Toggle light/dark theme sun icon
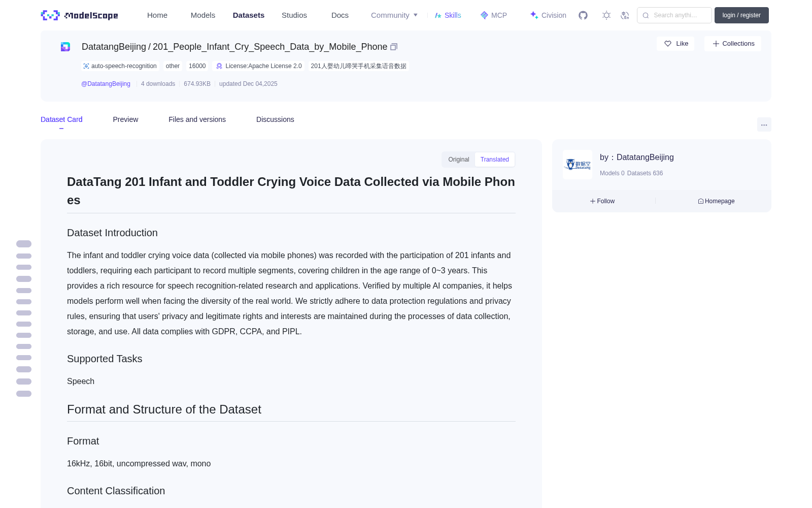Image resolution: width=812 pixels, height=508 pixels. pos(606,15)
